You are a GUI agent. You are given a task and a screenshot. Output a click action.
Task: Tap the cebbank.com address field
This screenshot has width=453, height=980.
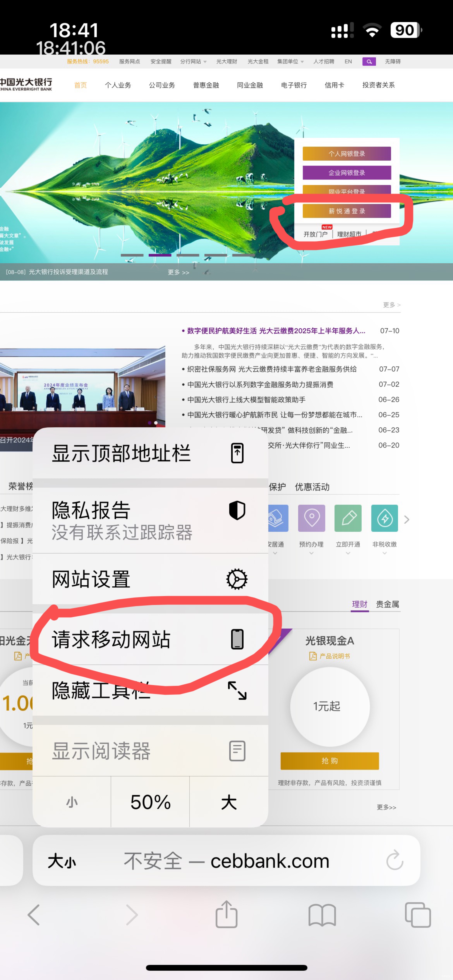(227, 861)
